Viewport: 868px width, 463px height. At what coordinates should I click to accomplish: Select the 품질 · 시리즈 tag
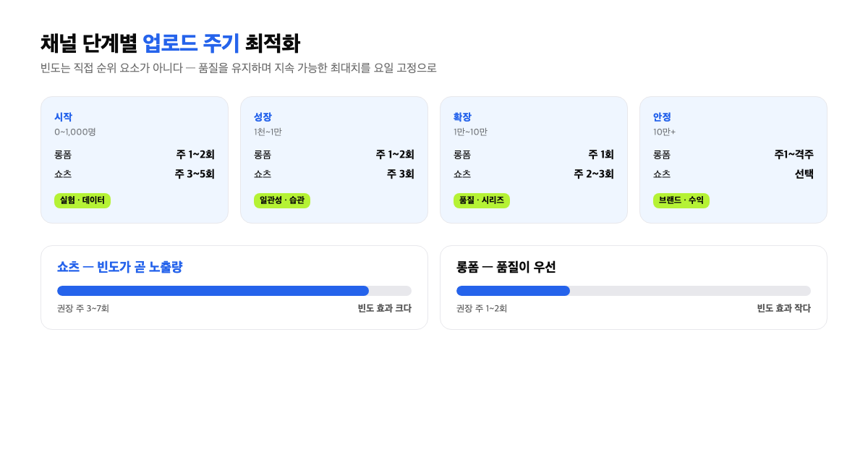click(482, 200)
